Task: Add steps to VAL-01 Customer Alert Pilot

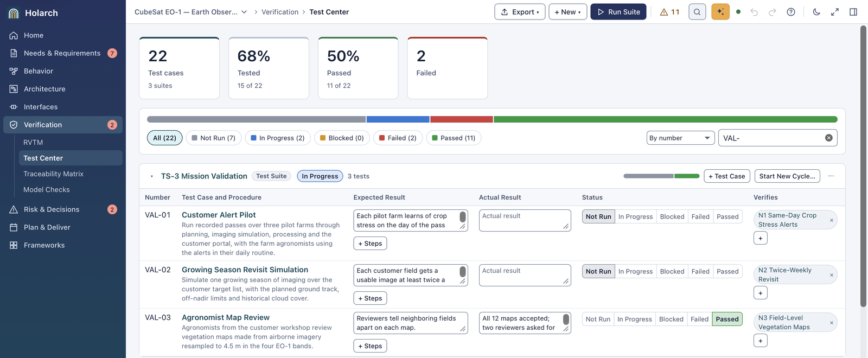Action: click(x=370, y=244)
